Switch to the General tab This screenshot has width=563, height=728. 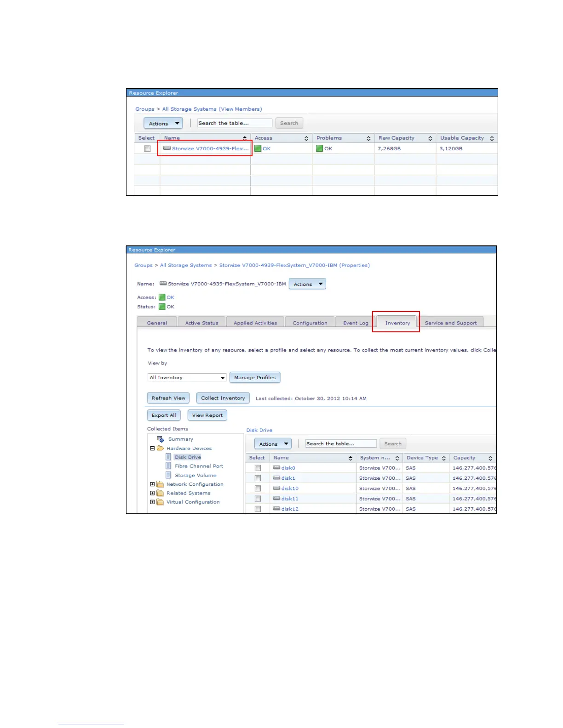pos(157,323)
